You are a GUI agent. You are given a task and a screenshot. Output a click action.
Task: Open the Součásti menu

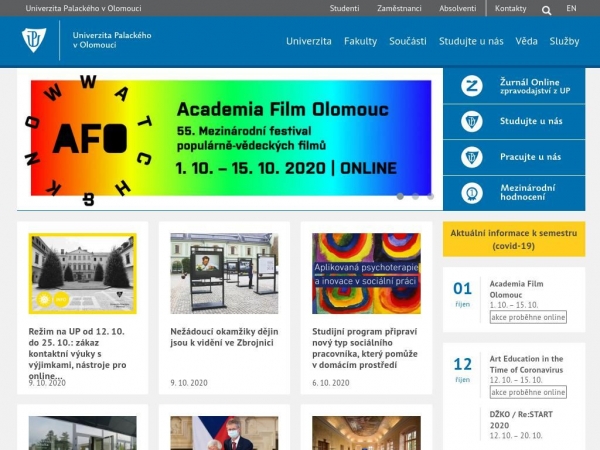point(408,41)
